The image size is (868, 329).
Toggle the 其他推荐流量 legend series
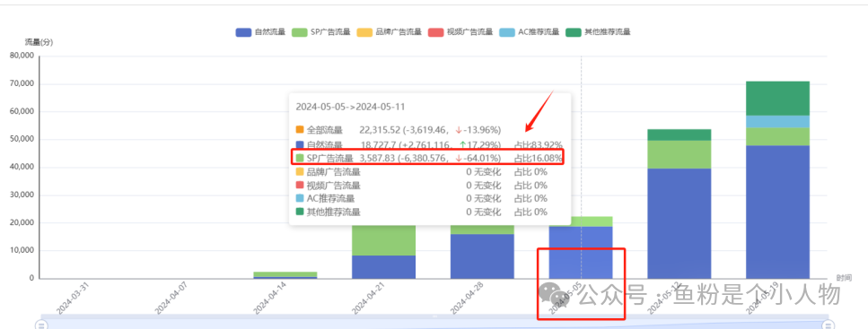coord(598,32)
